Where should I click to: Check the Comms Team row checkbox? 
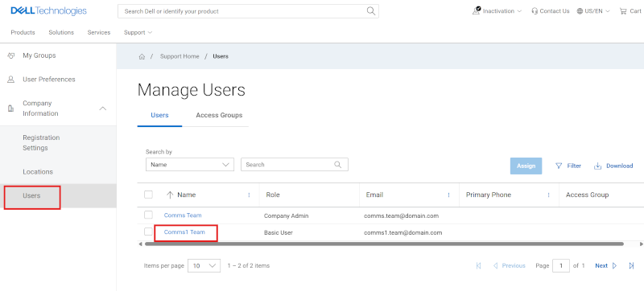point(148,215)
